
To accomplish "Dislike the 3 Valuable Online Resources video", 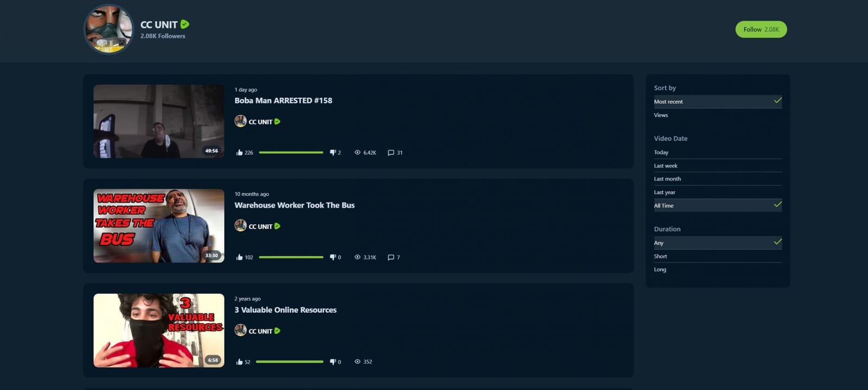I will (333, 362).
